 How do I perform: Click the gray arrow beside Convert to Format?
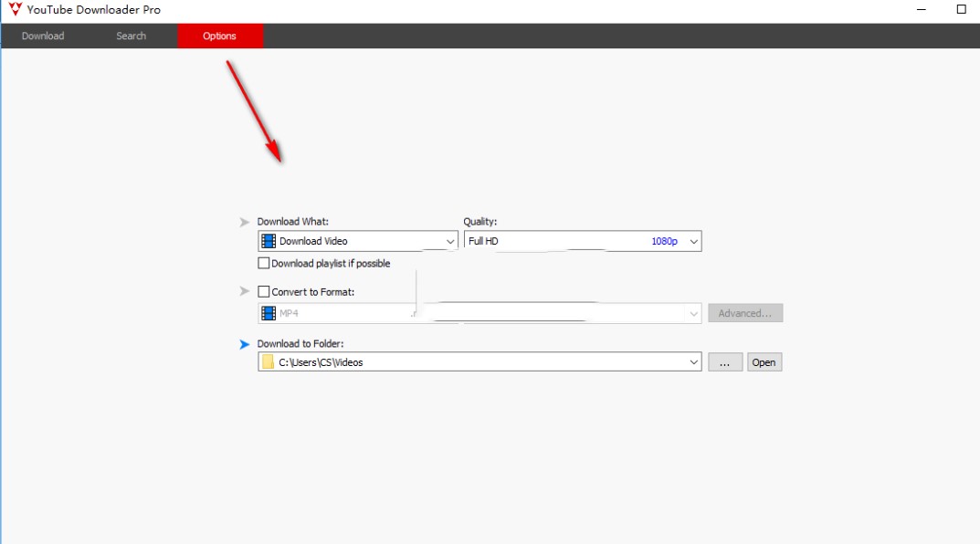click(244, 291)
